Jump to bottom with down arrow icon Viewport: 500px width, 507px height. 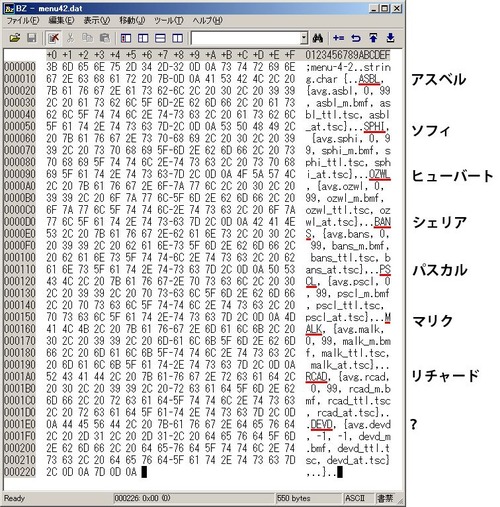click(x=390, y=38)
